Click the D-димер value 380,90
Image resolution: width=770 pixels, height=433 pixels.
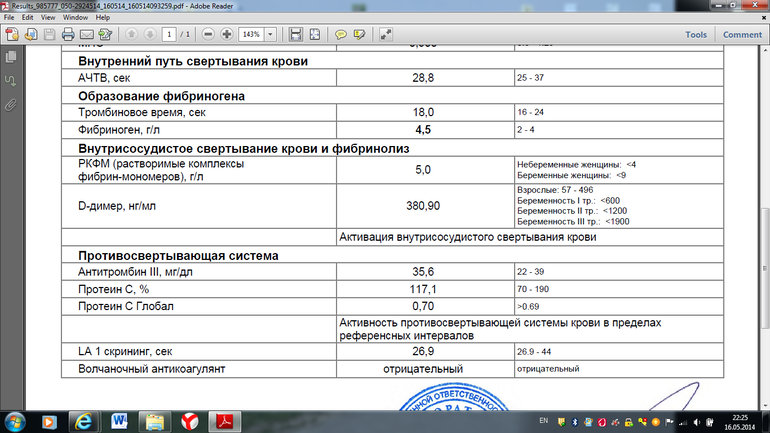point(423,206)
